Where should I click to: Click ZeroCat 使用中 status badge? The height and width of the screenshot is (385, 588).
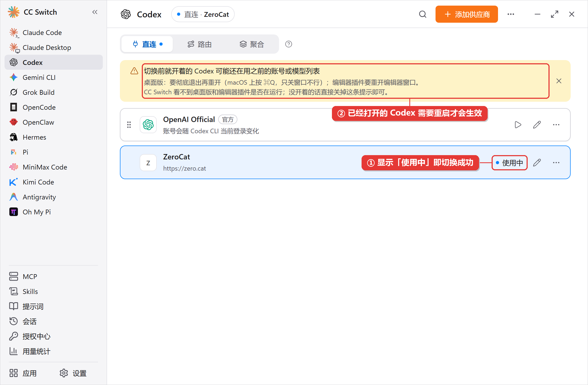pyautogui.click(x=509, y=163)
